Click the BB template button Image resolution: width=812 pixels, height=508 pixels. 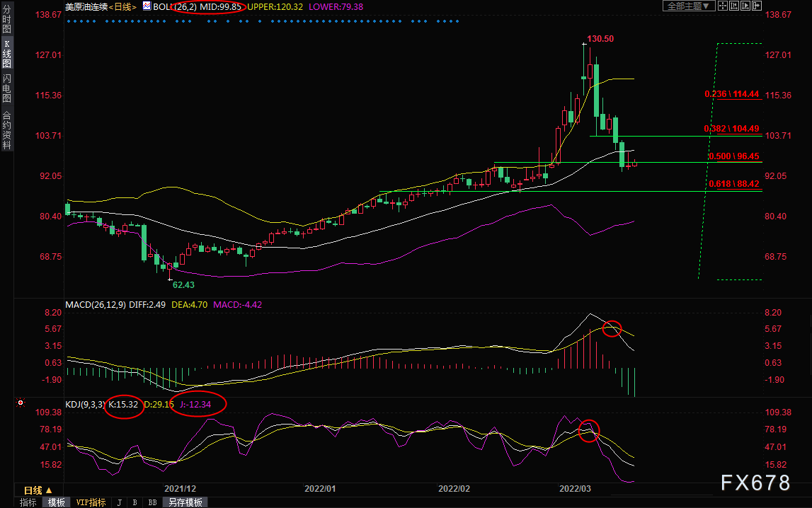point(152,502)
